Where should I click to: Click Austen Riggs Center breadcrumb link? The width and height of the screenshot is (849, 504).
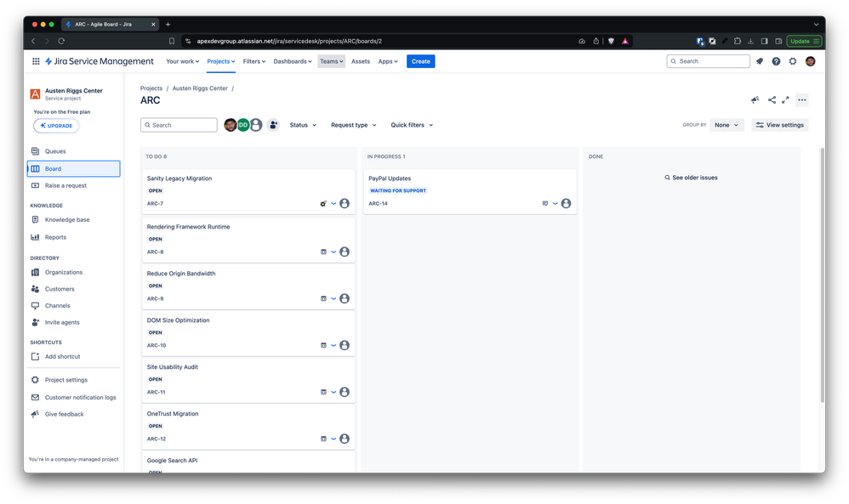200,88
